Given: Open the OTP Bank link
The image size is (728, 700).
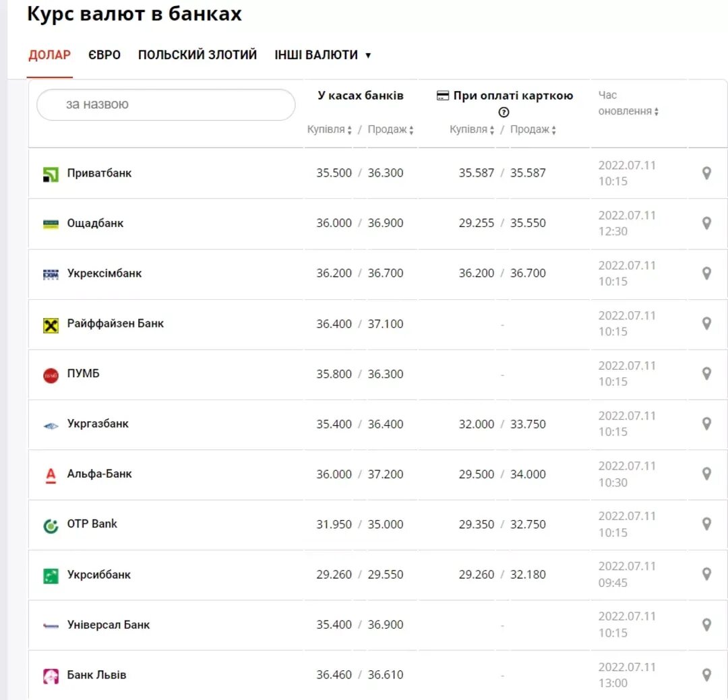Looking at the screenshot, I should pos(92,524).
